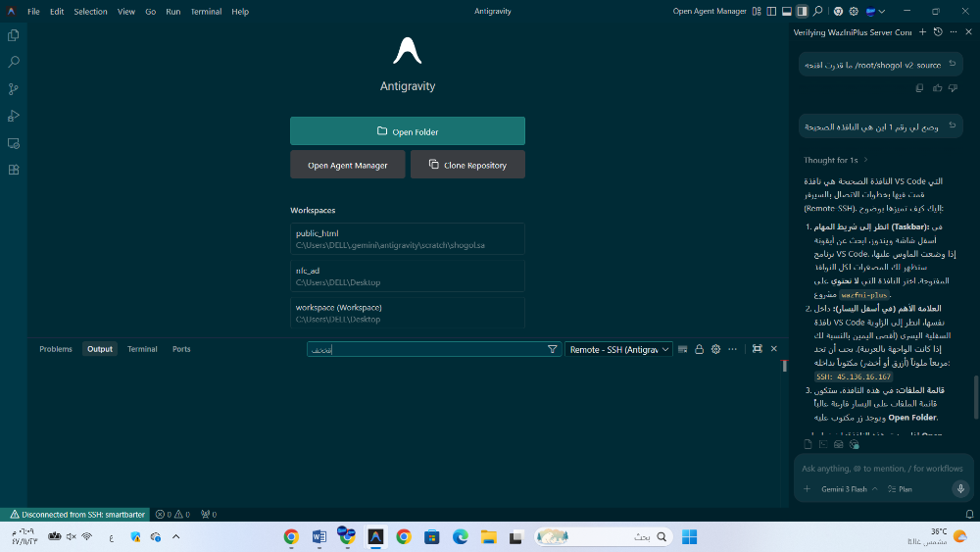
Task: Open the Run and Debug view
Action: pyautogui.click(x=13, y=117)
